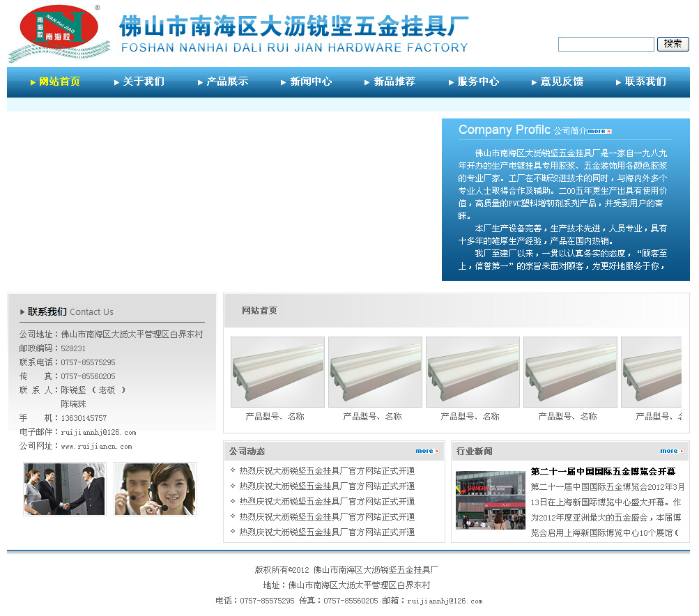Screen dimensions: 699x616
Task: Expand Company Profile with more link
Action: pos(599,131)
